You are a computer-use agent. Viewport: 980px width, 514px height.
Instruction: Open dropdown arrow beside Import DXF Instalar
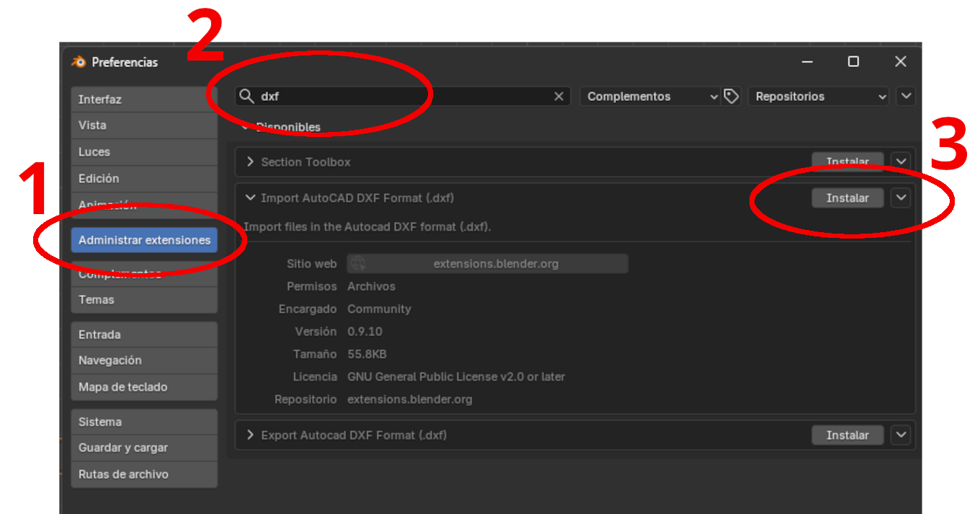(x=901, y=198)
